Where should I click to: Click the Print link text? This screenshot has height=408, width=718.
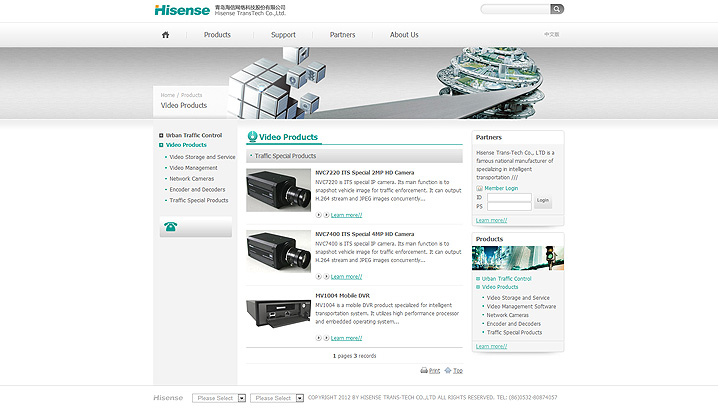click(434, 370)
